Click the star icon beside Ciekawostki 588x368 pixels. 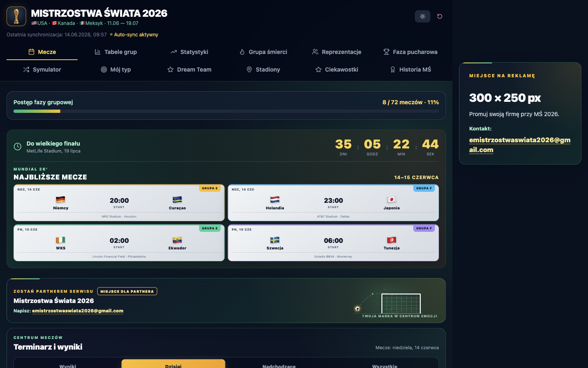coord(318,70)
